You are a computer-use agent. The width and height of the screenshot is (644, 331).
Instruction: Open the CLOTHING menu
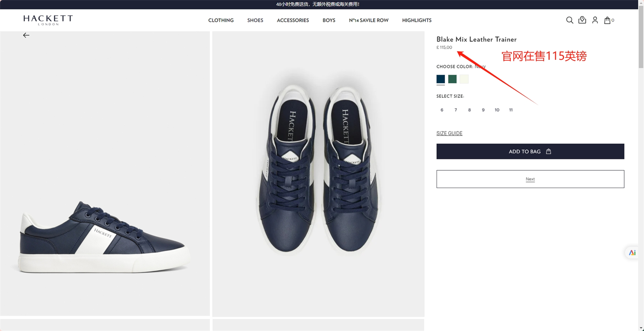click(221, 21)
